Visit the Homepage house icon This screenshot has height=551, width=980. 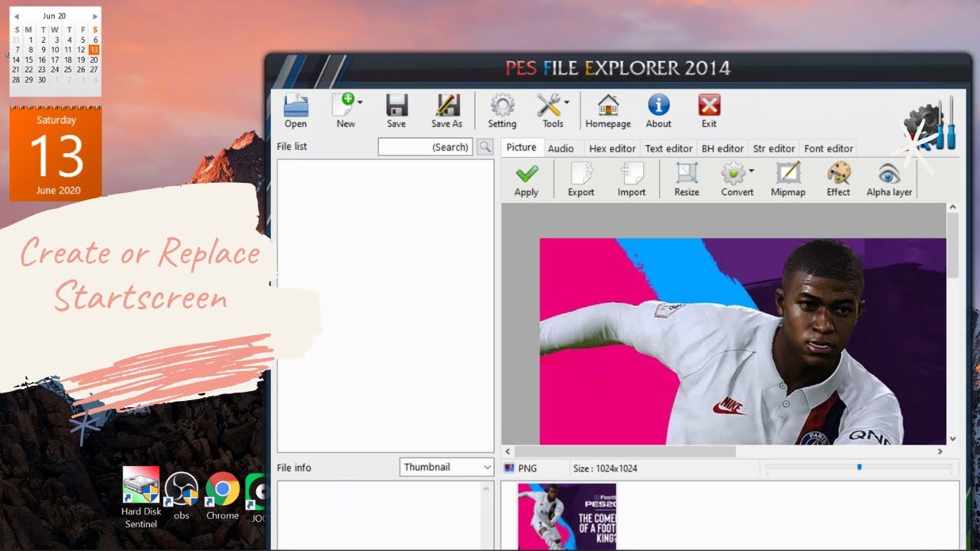pyautogui.click(x=608, y=111)
